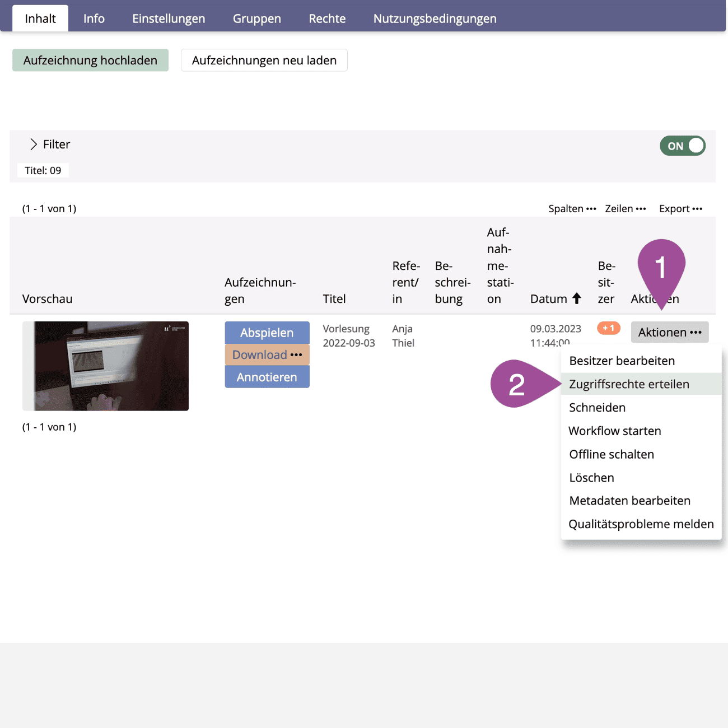Open the Export options menu
The width and height of the screenshot is (728, 728).
(680, 209)
